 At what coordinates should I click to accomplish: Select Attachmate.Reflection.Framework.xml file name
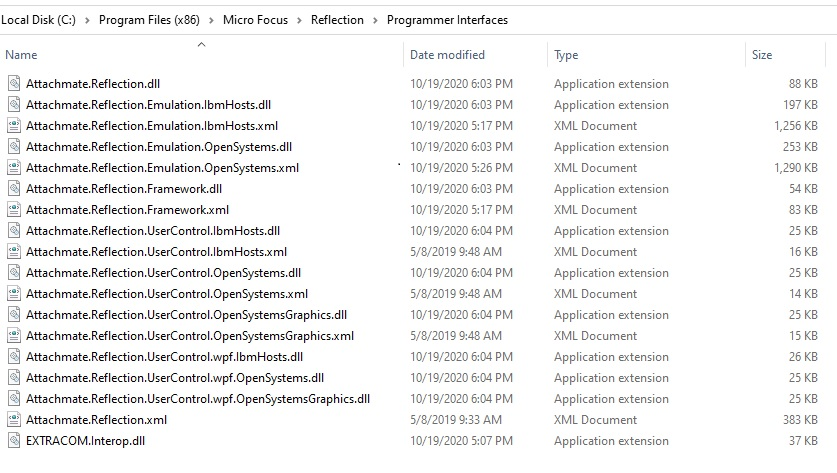point(127,210)
